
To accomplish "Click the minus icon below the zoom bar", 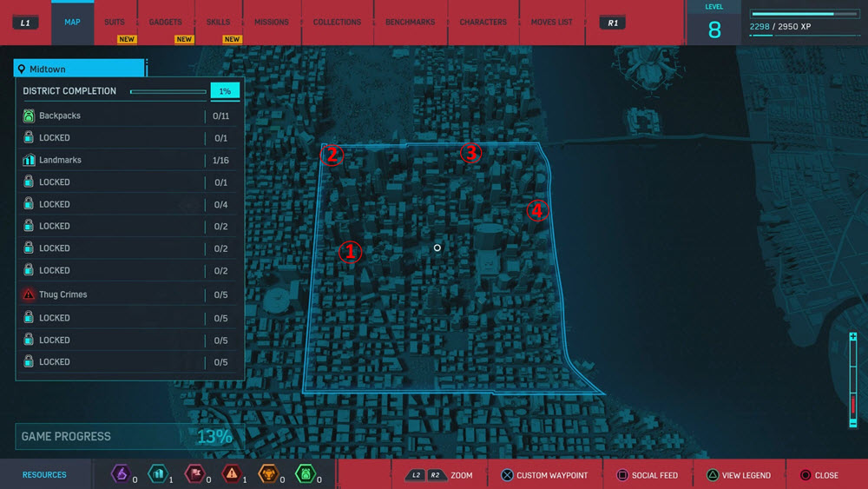I will tap(853, 424).
